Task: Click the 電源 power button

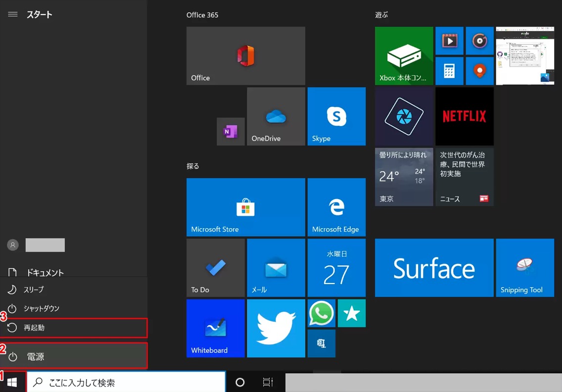Action: pyautogui.click(x=74, y=356)
